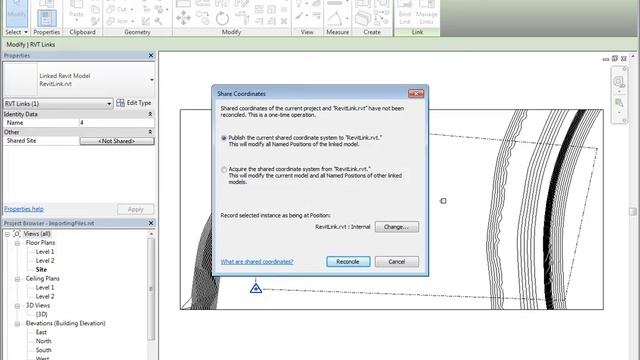640x360 pixels.
Task: Collapse the Identity Data section
Action: click(150, 114)
